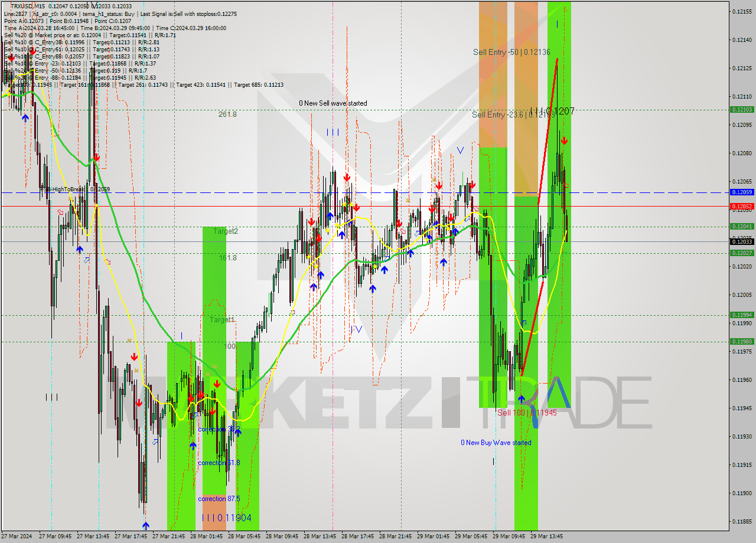Click the '28 Mar 09:45' time label
756x543 pixels.
[x=282, y=537]
